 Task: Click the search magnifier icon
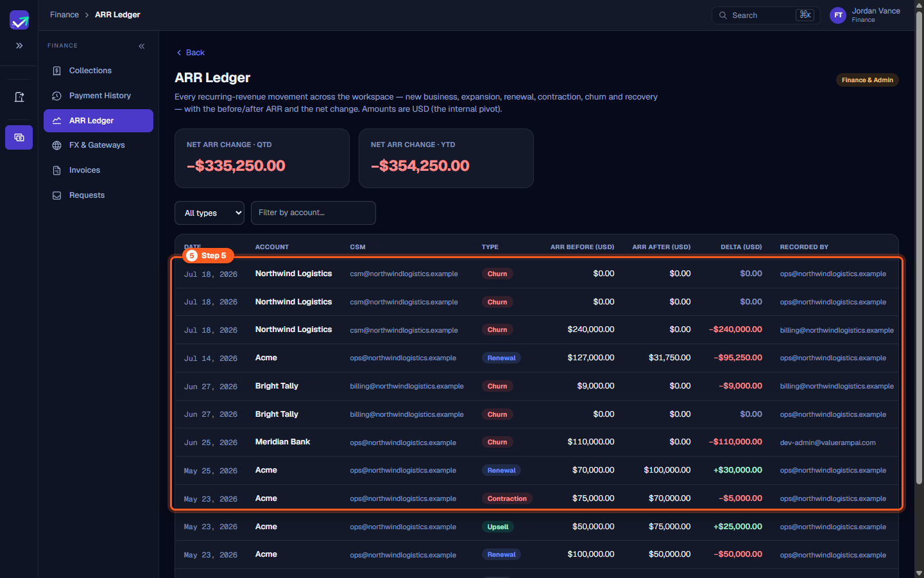(x=723, y=15)
